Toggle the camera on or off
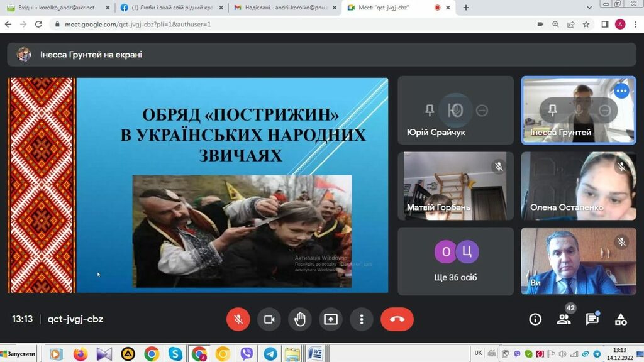 [x=269, y=319]
